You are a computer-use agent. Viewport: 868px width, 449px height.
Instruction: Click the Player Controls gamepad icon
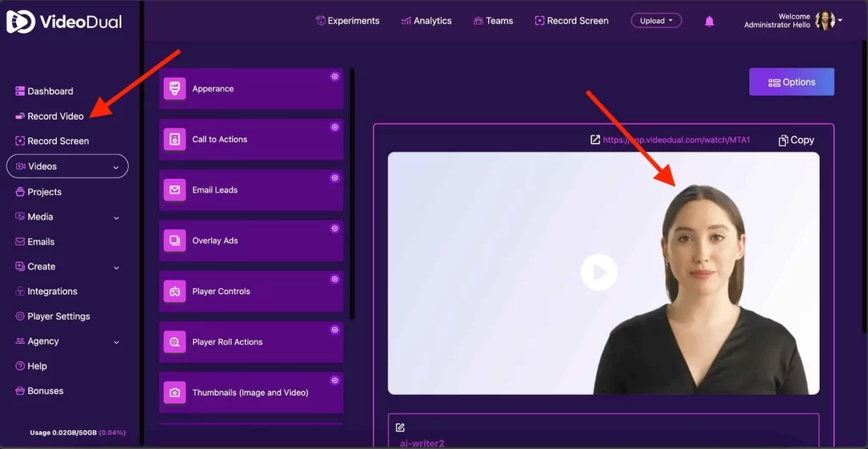[175, 291]
